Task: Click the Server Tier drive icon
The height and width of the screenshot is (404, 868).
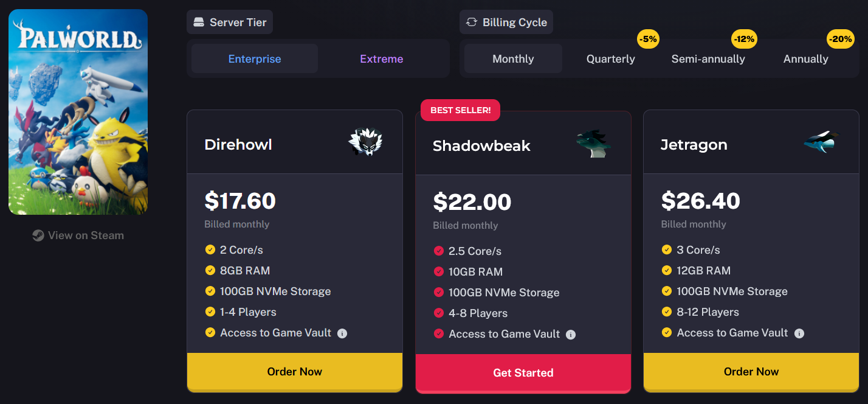Action: [x=198, y=23]
